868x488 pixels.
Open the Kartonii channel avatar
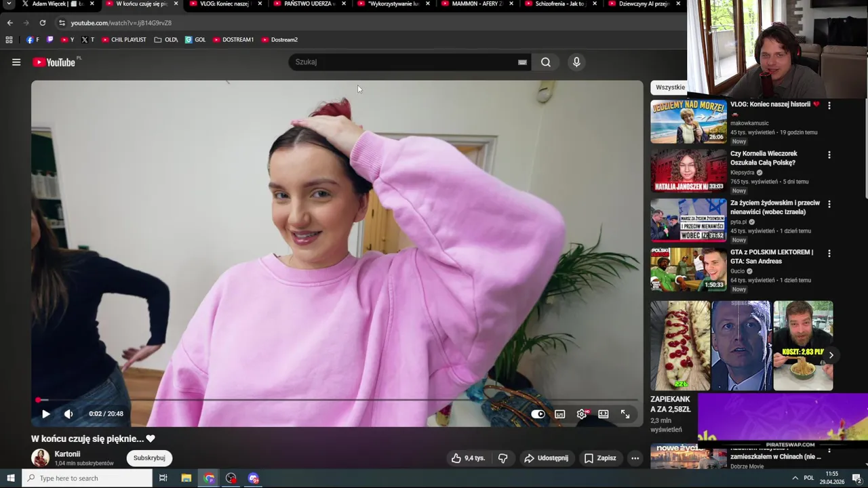click(x=41, y=458)
